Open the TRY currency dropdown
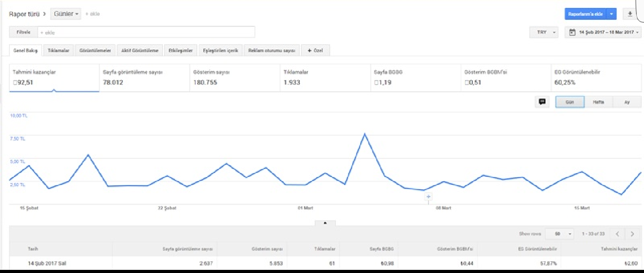 click(x=544, y=32)
